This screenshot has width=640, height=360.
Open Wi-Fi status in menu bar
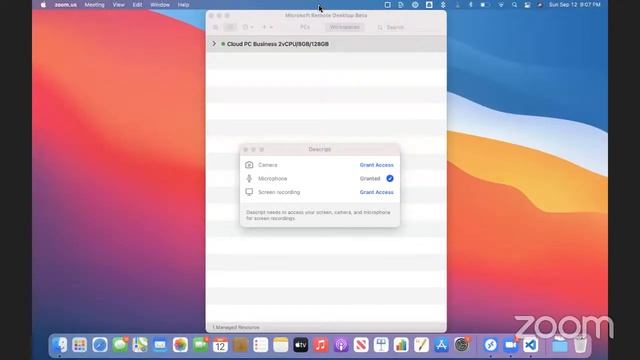pos(501,5)
